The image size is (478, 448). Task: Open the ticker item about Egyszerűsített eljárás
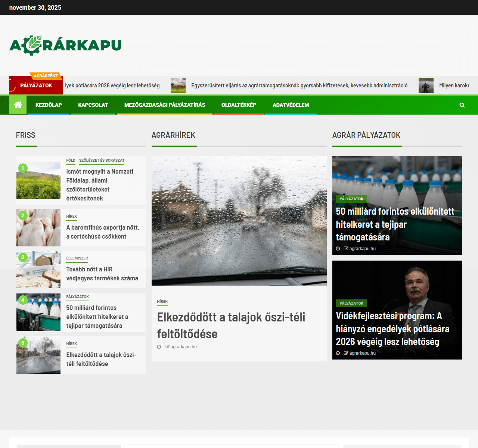299,85
